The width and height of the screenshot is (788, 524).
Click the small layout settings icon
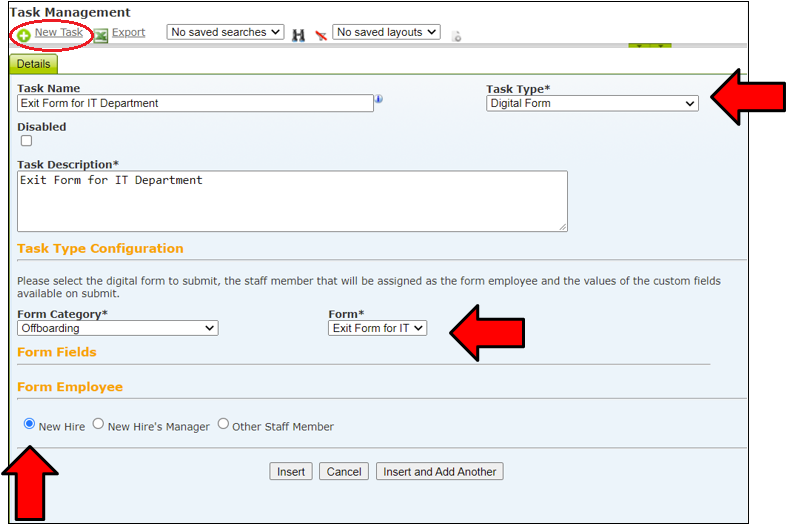[x=456, y=36]
